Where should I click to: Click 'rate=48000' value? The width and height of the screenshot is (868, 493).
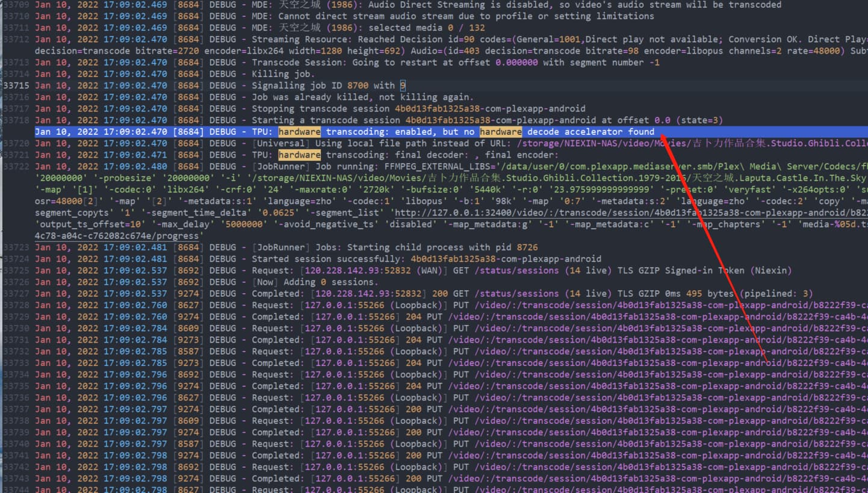(814, 51)
